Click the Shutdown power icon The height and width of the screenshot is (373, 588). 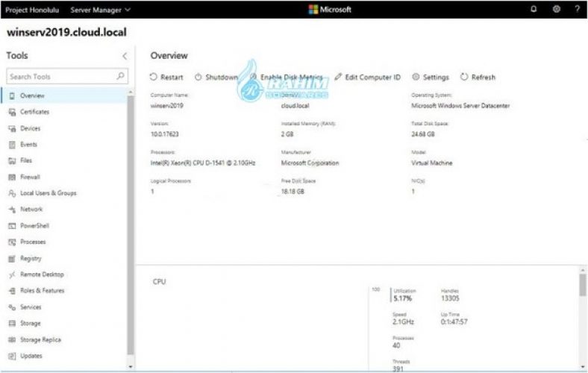click(x=198, y=77)
